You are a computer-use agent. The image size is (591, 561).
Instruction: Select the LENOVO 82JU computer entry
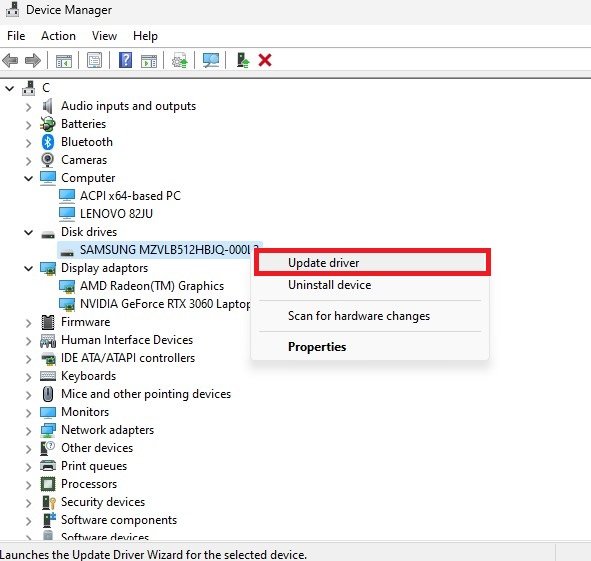coord(116,214)
